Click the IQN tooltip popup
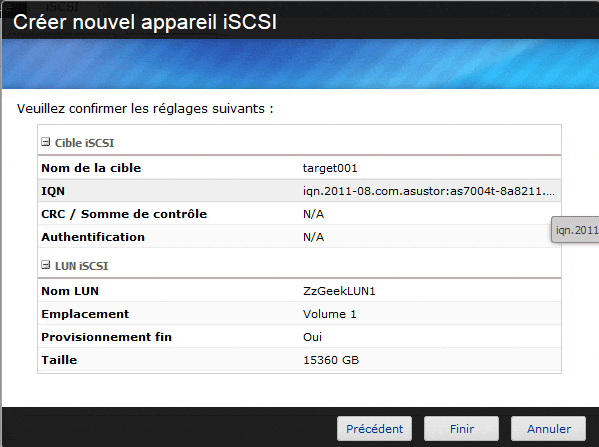The height and width of the screenshot is (447, 599). (x=575, y=230)
